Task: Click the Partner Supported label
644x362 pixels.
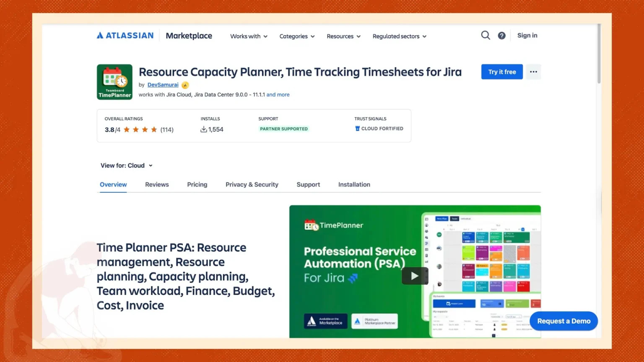Action: click(284, 129)
